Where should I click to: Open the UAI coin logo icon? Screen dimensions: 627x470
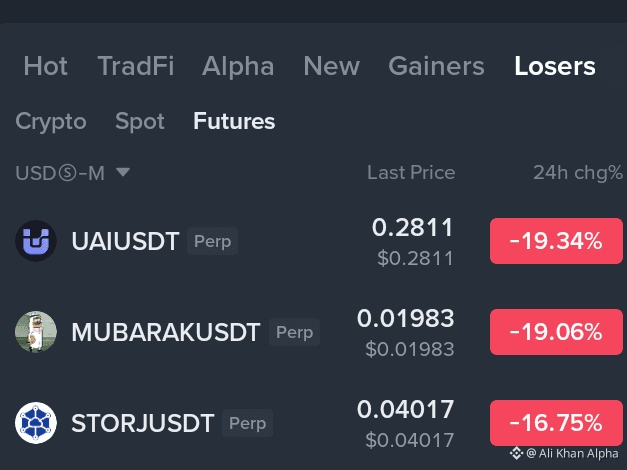pos(36,241)
